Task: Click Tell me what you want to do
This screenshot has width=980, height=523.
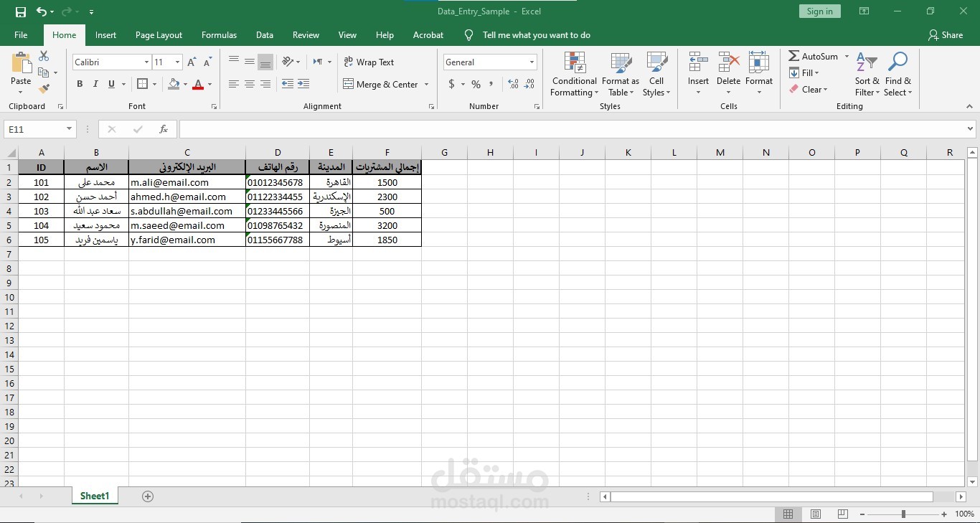Action: [537, 34]
